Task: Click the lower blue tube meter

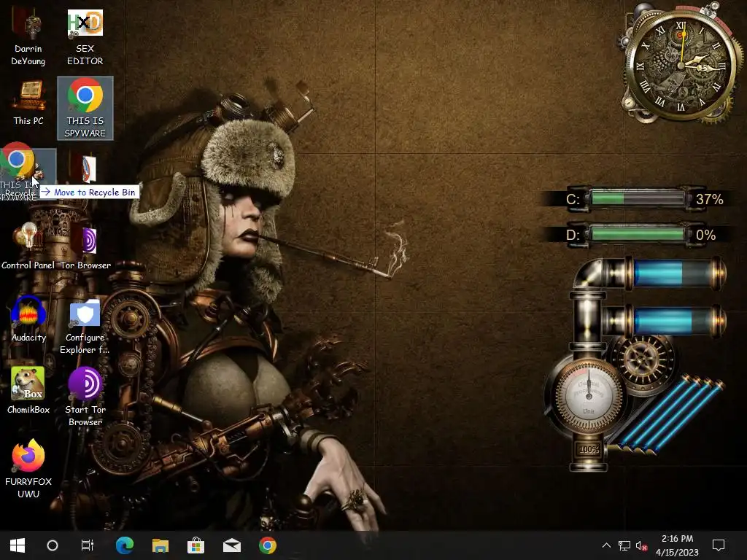Action: (675, 320)
